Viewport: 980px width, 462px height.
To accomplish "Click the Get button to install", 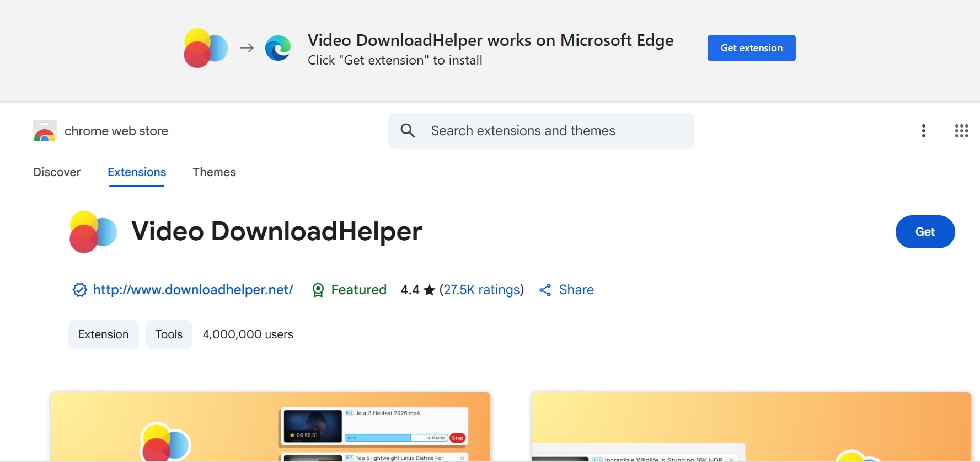I will [925, 232].
